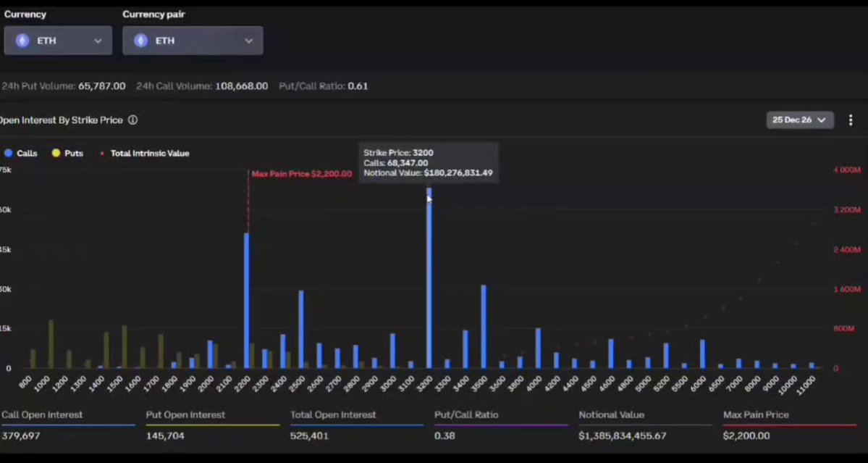Pick the puts bar at strike 1500
Viewport: 868px width, 463px height.
point(125,346)
